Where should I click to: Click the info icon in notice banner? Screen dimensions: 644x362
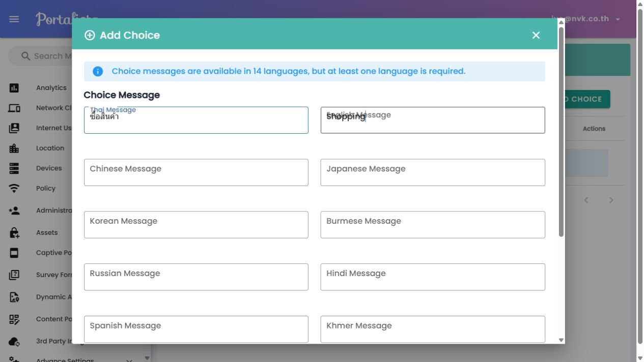point(98,71)
